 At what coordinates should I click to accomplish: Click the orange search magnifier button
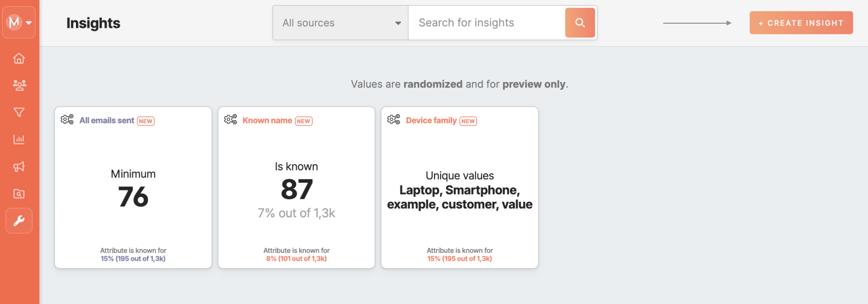[x=580, y=23]
